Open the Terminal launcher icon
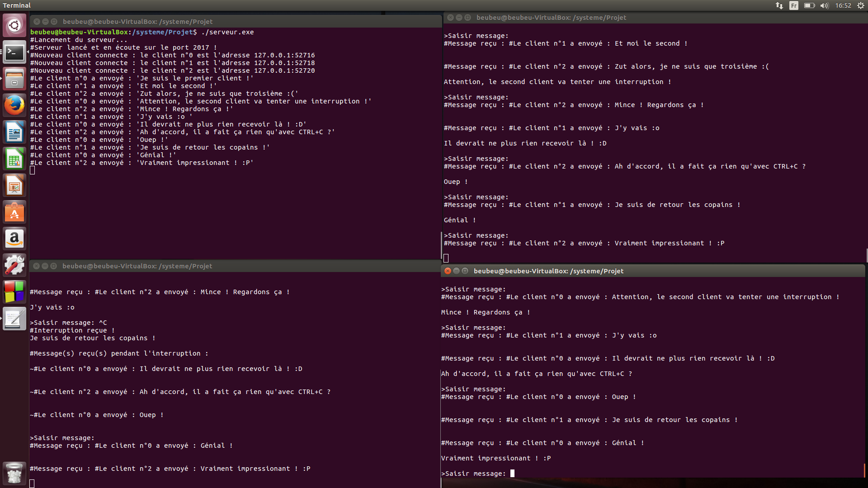The height and width of the screenshot is (488, 868). coord(14,52)
